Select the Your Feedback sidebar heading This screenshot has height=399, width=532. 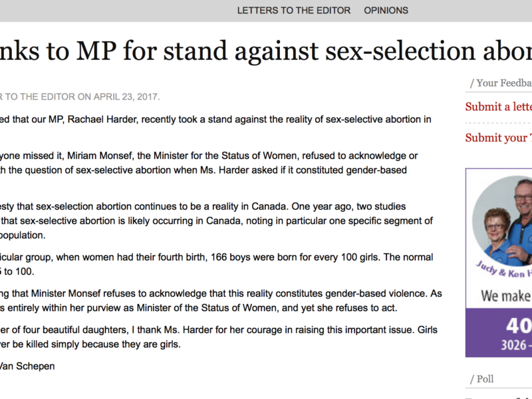[503, 83]
